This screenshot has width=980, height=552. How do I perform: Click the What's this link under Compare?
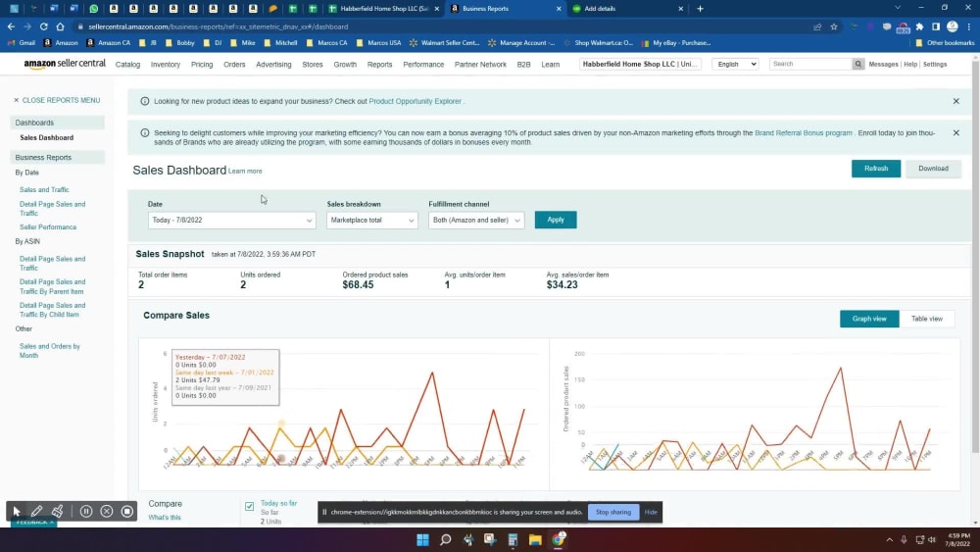pos(165,518)
